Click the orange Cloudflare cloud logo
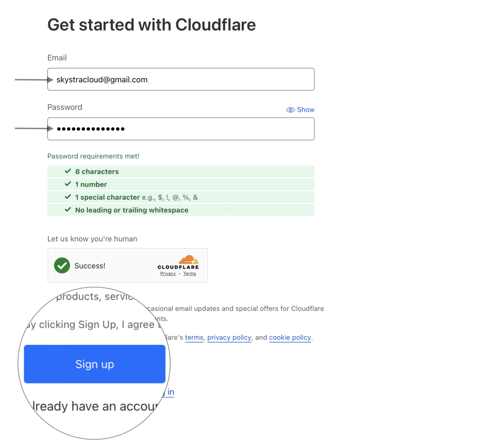The image size is (494, 448). [188, 260]
